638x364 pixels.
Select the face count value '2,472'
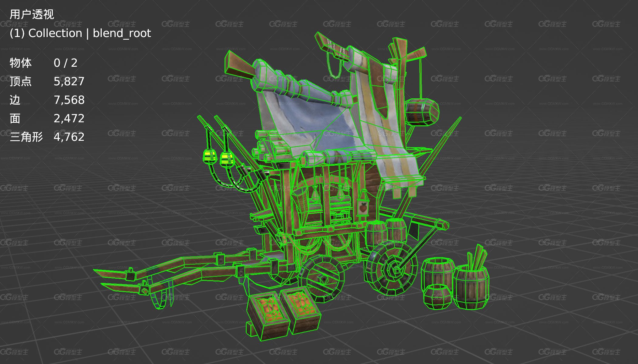click(69, 118)
